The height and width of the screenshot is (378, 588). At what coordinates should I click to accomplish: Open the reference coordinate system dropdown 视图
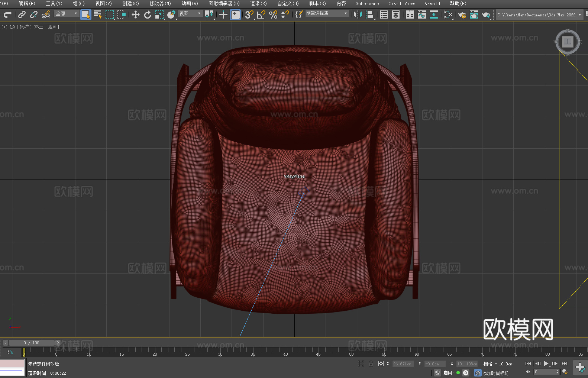[x=190, y=13]
